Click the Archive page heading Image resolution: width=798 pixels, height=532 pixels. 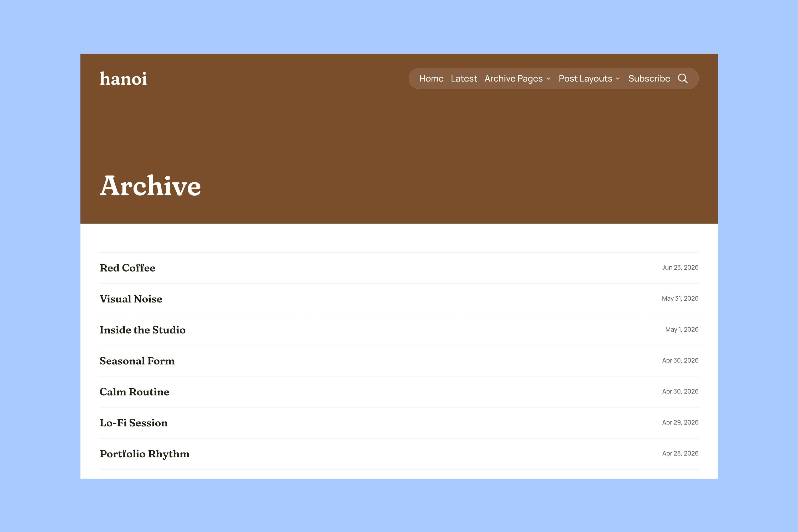click(150, 186)
